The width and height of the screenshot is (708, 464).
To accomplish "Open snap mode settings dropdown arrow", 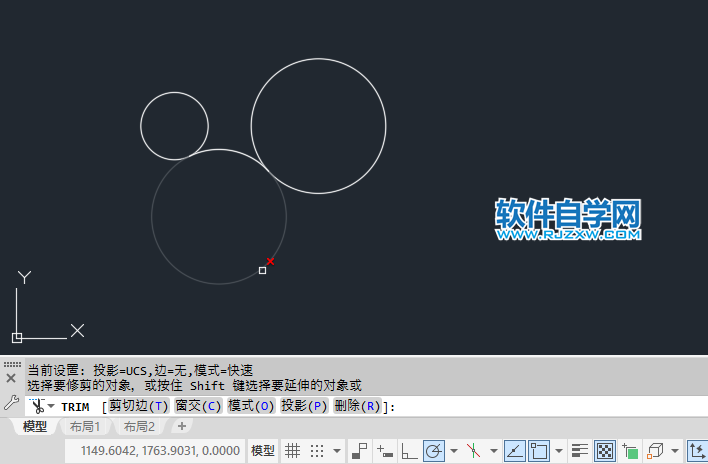I will coord(337,450).
